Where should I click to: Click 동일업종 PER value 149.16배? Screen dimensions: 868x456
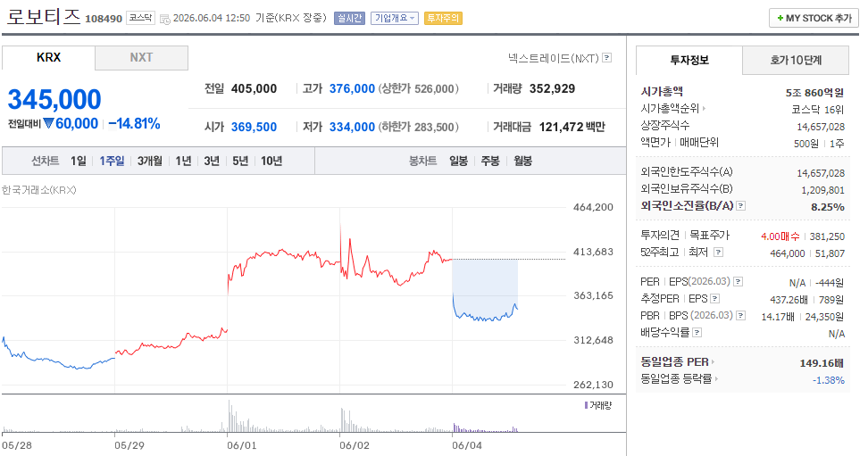822,363
